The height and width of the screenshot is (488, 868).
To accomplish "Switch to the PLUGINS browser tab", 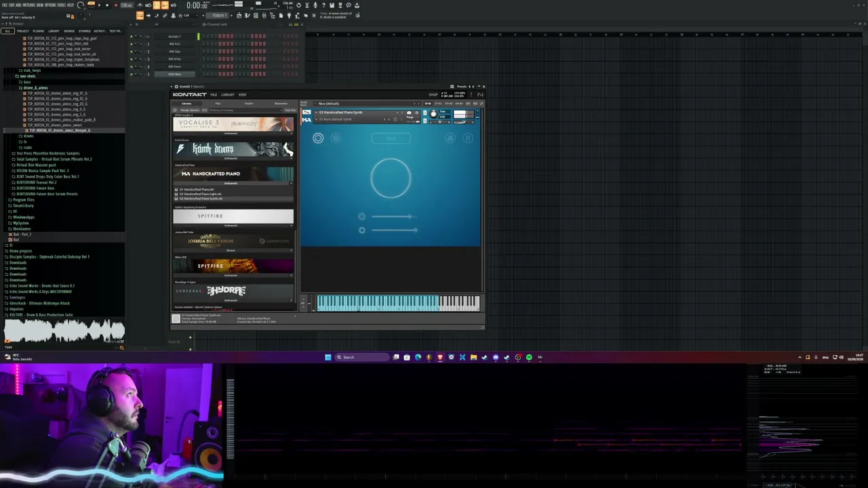I will tap(38, 30).
